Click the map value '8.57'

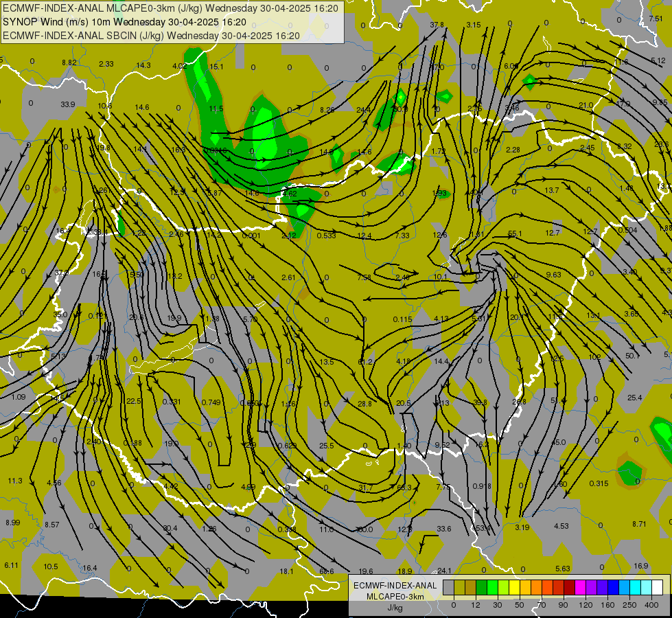tap(52, 525)
